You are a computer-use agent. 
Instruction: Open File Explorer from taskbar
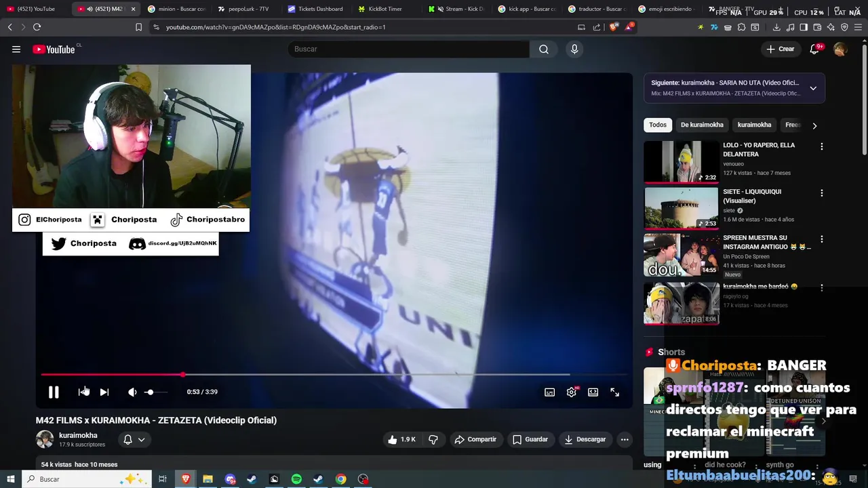click(x=208, y=479)
